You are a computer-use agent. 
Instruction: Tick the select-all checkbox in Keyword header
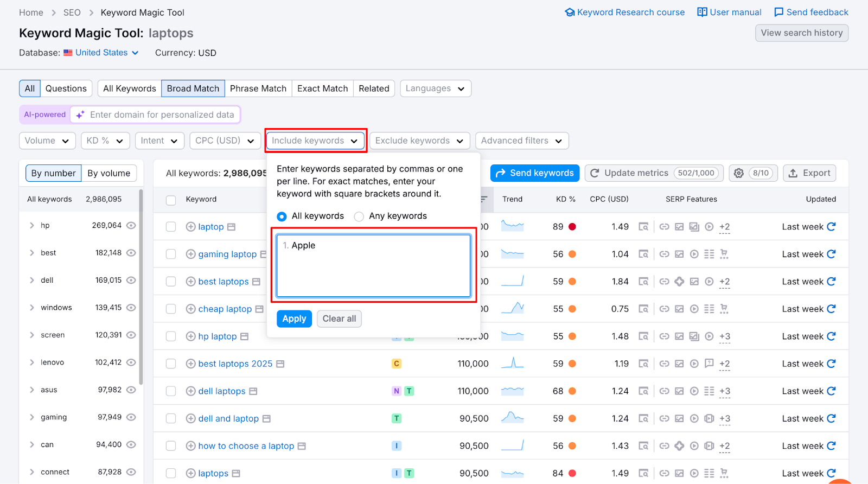[171, 200]
